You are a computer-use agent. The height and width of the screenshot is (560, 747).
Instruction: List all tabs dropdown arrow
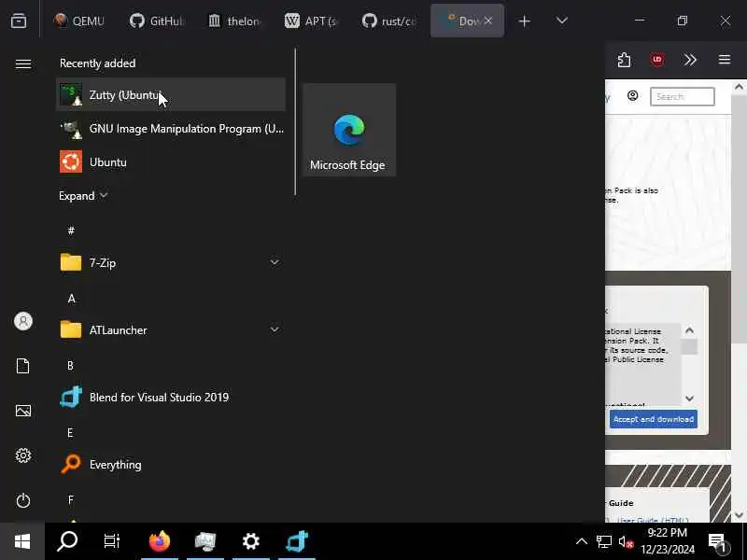tap(562, 21)
